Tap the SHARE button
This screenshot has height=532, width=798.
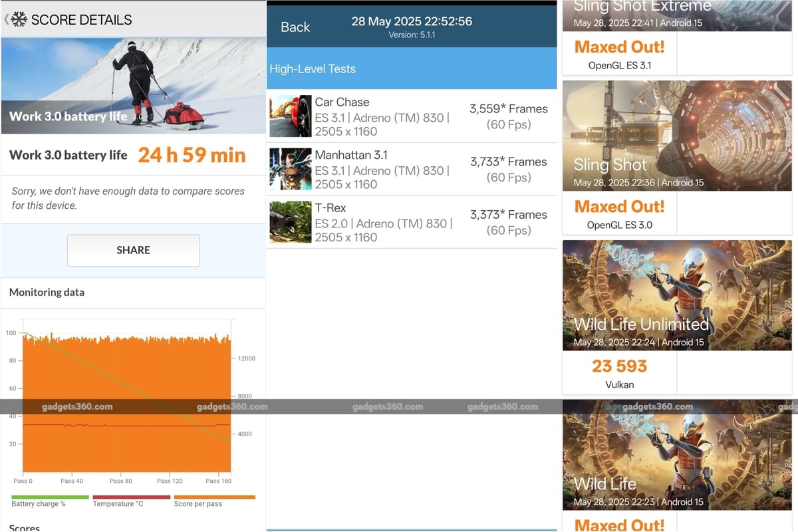click(133, 250)
